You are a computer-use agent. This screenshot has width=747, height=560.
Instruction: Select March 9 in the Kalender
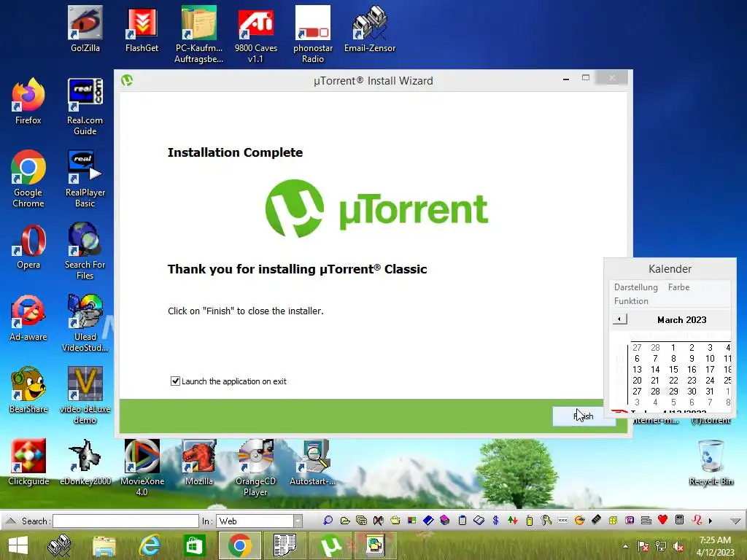[x=692, y=359]
